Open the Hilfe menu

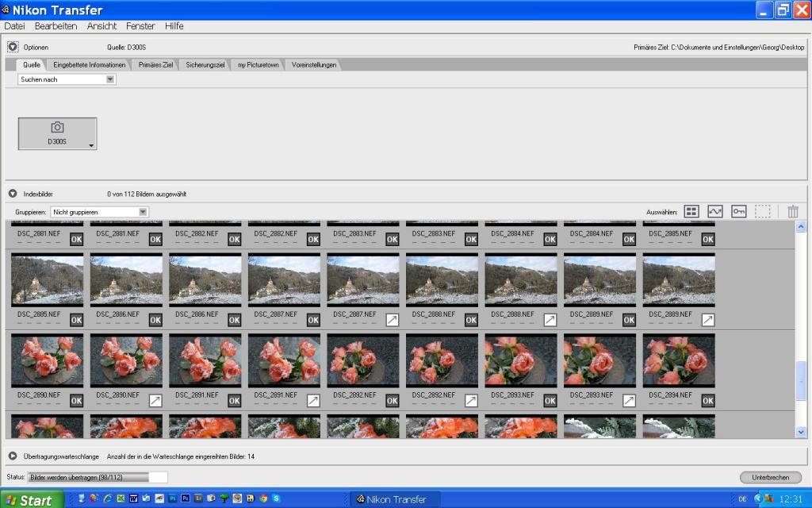(174, 26)
